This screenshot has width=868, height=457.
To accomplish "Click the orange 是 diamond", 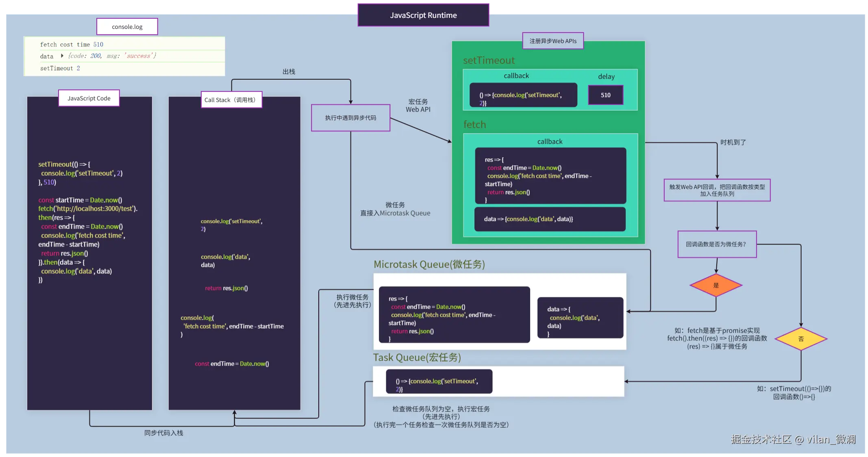I will 716,285.
